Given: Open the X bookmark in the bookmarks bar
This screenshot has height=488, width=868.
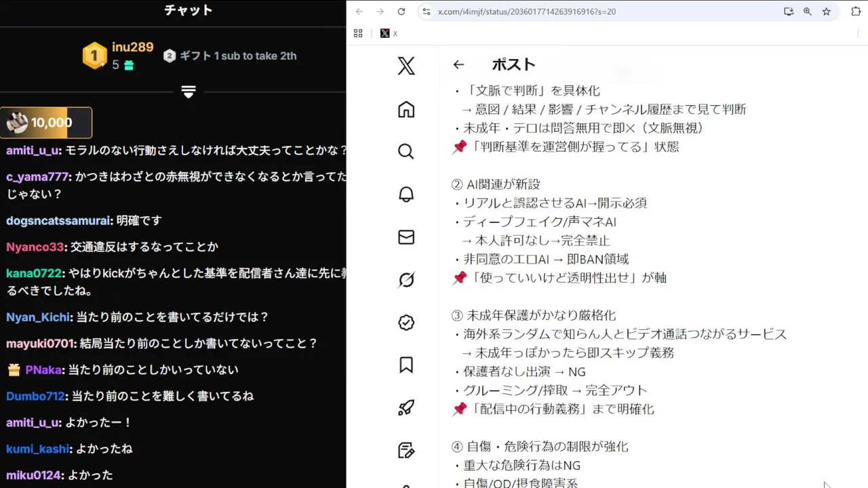Looking at the screenshot, I should (389, 33).
